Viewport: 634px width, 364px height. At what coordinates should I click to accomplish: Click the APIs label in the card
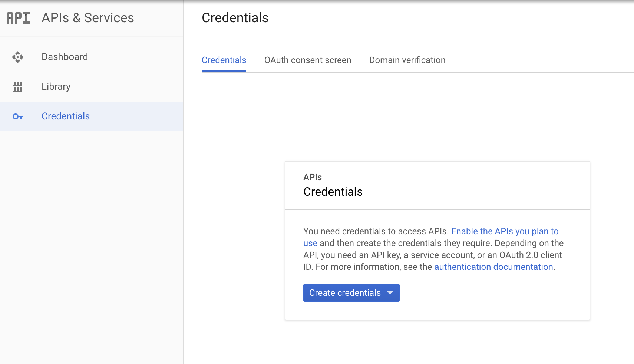[313, 177]
